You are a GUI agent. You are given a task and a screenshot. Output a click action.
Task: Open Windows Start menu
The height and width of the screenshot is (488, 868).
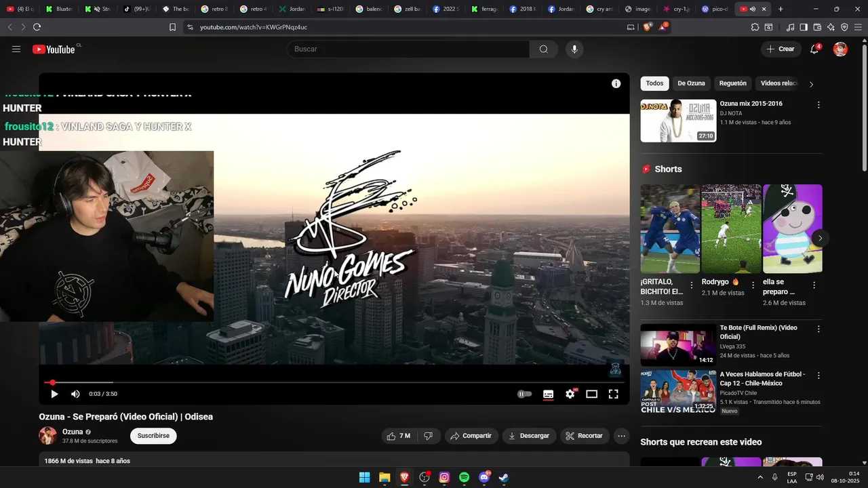click(x=364, y=477)
